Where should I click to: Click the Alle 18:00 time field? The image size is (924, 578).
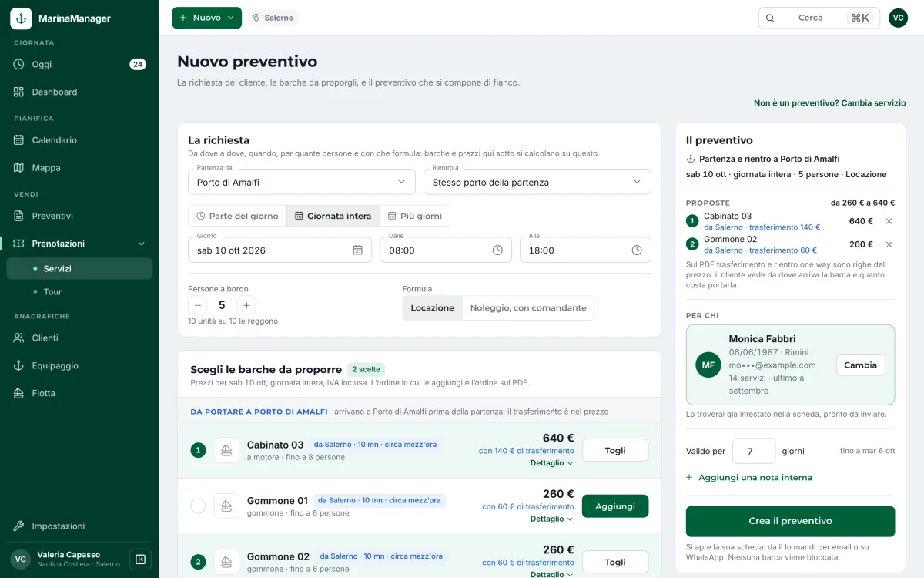585,250
